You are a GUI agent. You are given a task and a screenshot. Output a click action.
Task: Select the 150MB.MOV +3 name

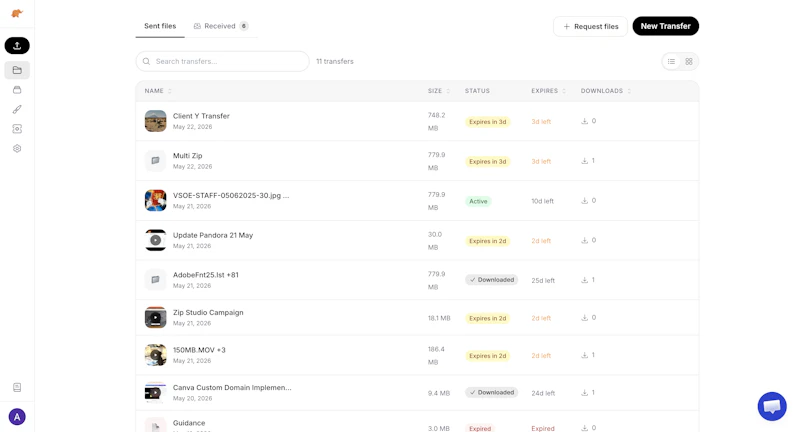pos(199,350)
